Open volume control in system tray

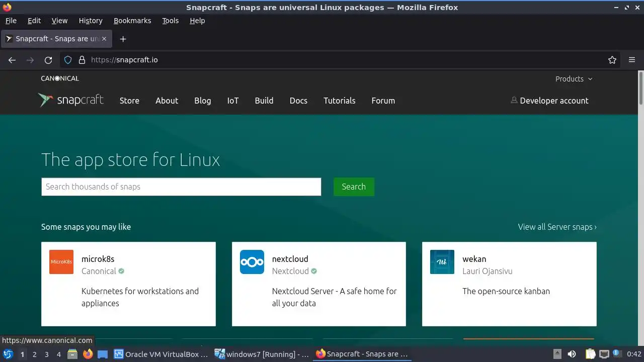pyautogui.click(x=572, y=354)
